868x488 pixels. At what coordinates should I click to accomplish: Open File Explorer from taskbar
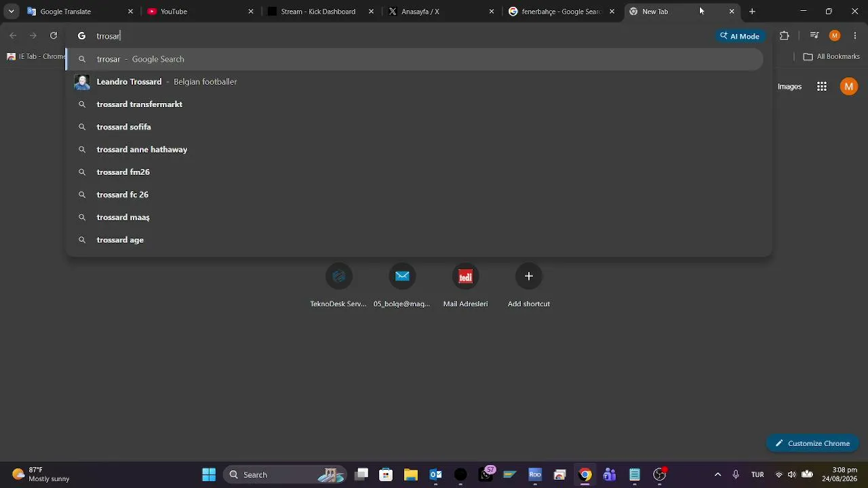pos(411,474)
